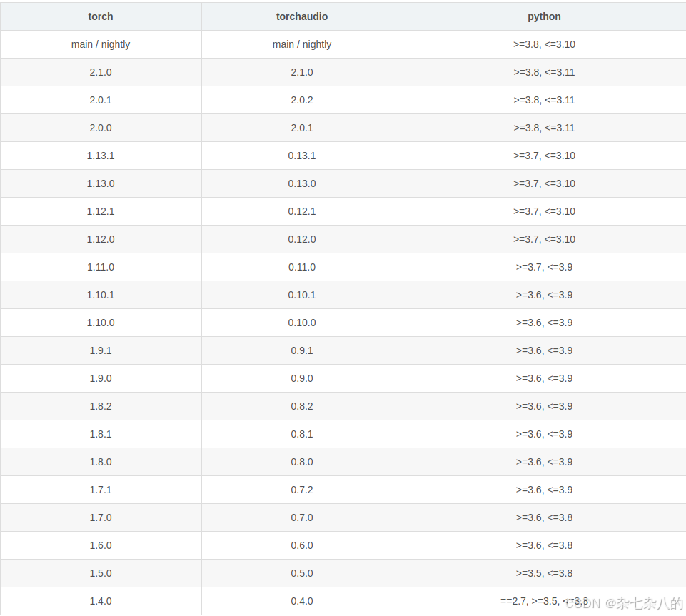686x616 pixels.
Task: Click python range in torch 1.7.1 row
Action: pyautogui.click(x=544, y=490)
